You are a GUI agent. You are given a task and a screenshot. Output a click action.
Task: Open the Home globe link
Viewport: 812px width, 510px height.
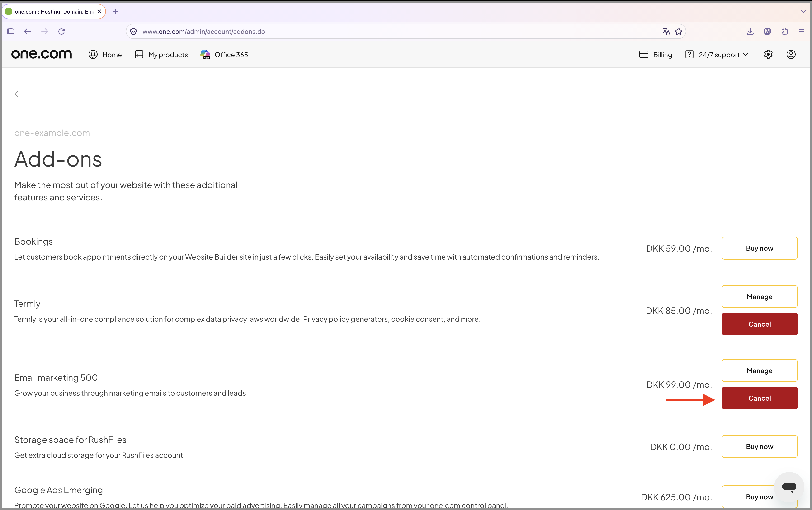click(105, 55)
